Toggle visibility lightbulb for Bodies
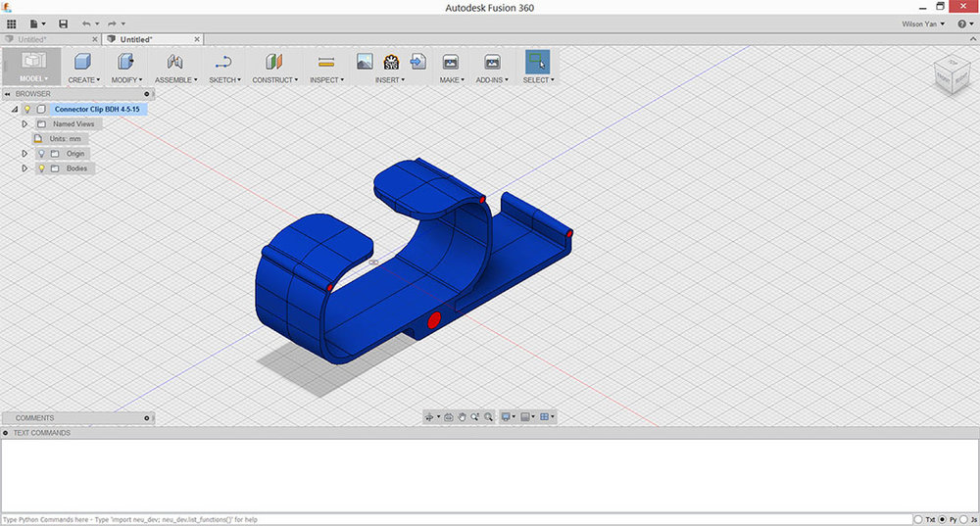The width and height of the screenshot is (980, 526). pos(41,168)
